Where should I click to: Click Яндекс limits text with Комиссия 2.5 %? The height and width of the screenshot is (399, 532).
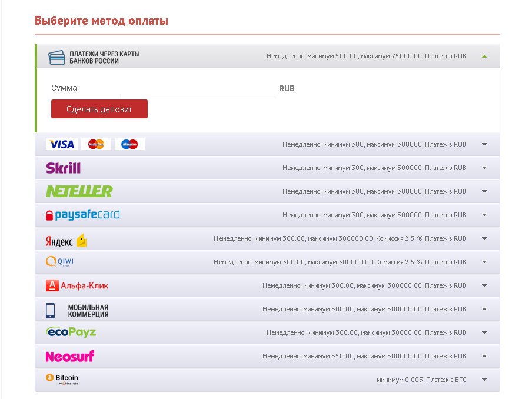tap(340, 238)
